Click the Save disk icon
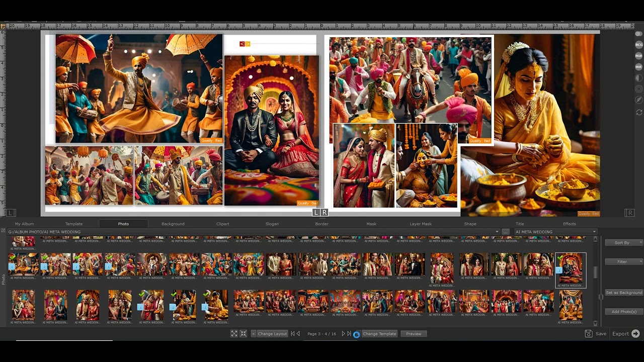Screen dimensions: 644x362 coord(588,333)
